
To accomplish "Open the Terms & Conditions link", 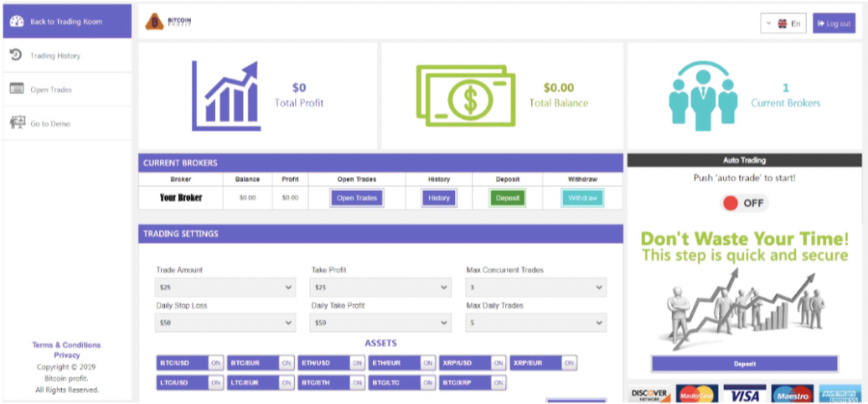I will point(66,344).
